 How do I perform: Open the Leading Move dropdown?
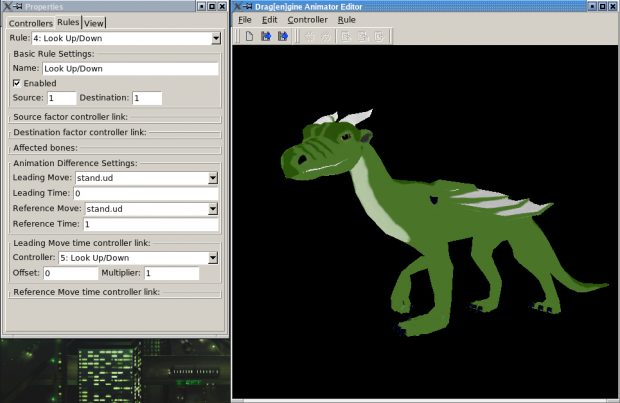(x=213, y=178)
